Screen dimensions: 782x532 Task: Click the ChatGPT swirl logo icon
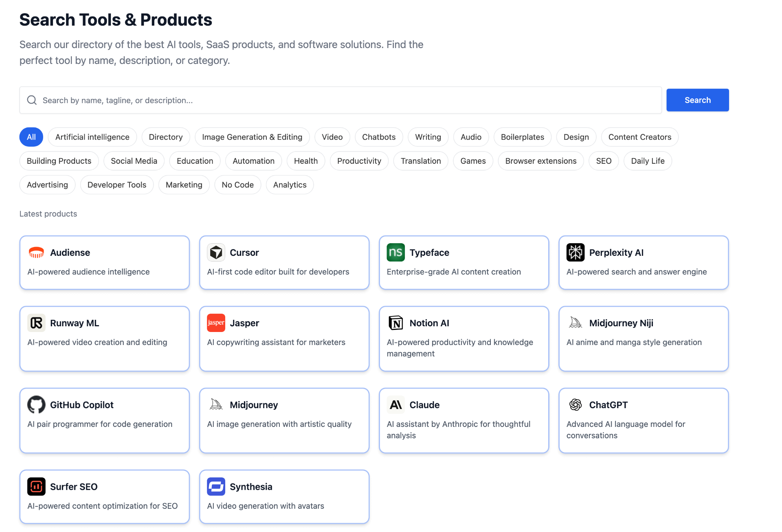[575, 405]
